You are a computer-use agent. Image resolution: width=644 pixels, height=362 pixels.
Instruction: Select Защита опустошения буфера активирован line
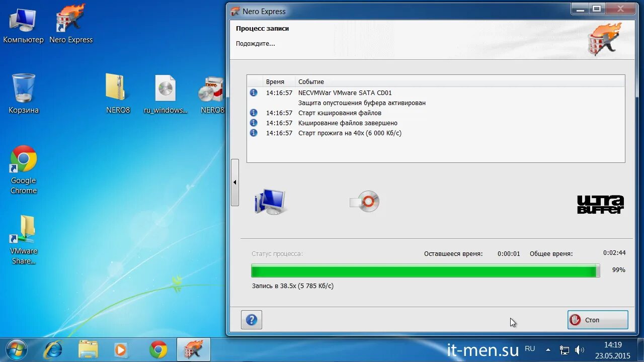(x=362, y=103)
